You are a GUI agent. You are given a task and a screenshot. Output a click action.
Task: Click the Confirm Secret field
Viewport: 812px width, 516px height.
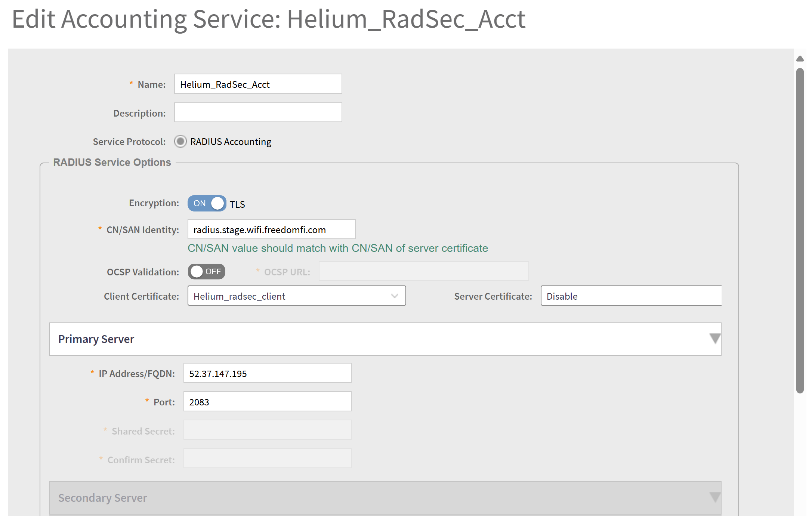267,458
